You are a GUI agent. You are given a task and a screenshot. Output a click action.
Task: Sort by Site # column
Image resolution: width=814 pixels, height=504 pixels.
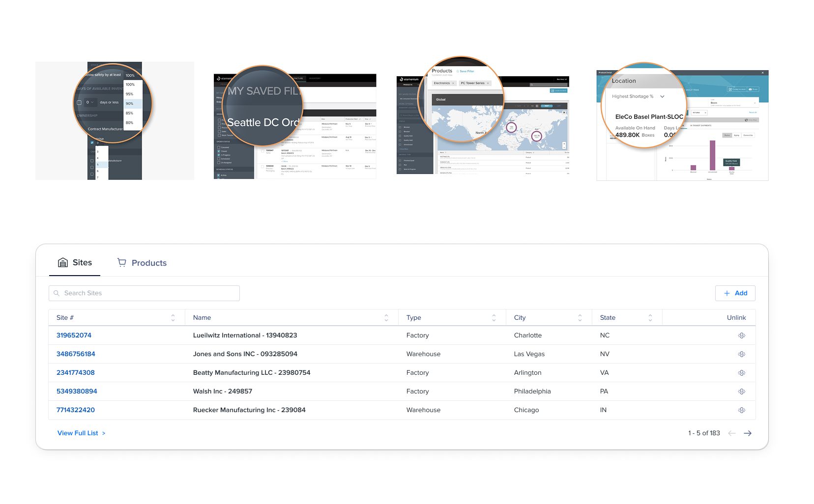click(x=173, y=318)
